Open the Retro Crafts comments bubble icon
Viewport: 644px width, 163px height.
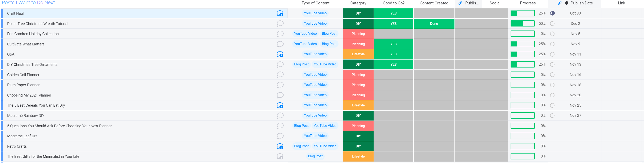280,146
